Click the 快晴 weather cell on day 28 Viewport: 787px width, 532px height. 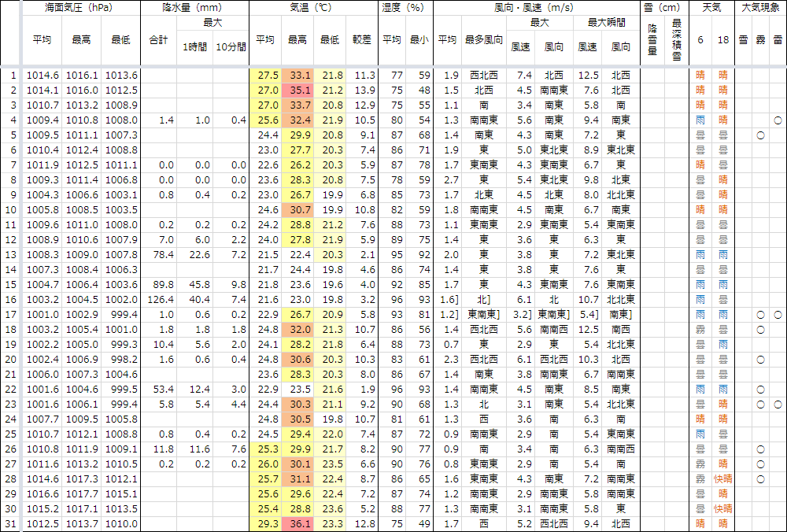[x=723, y=479]
